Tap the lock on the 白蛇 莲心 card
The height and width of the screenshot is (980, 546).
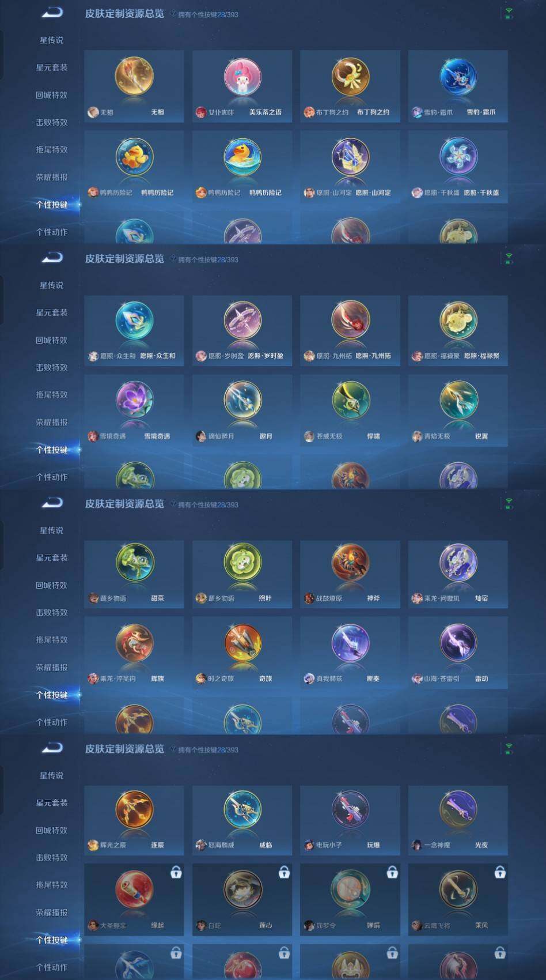tap(284, 872)
